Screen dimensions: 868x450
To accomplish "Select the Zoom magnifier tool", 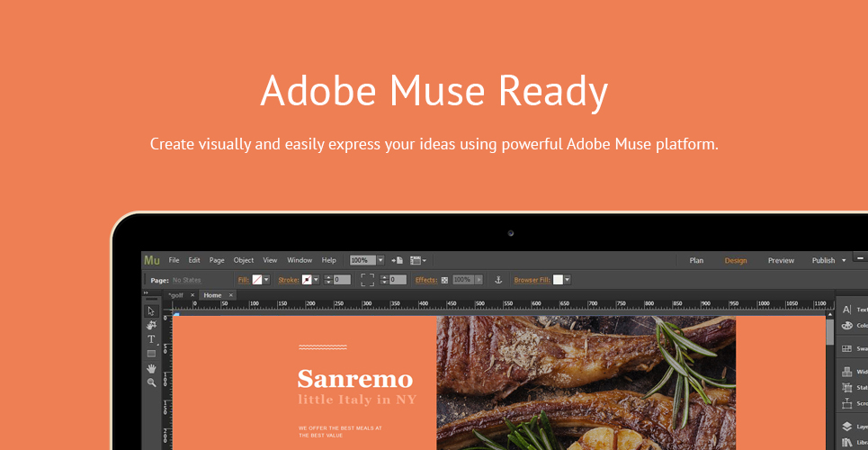I will (x=152, y=382).
